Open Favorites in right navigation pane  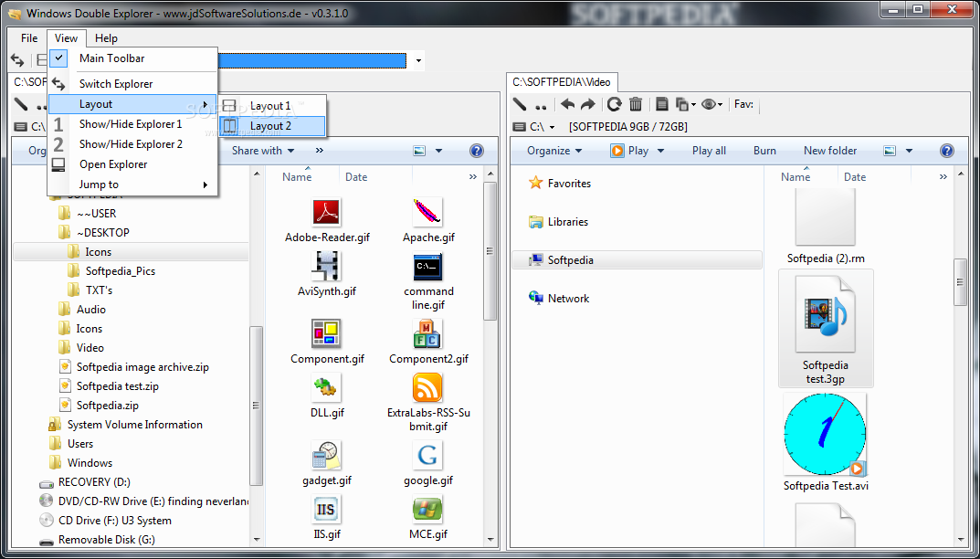click(559, 184)
